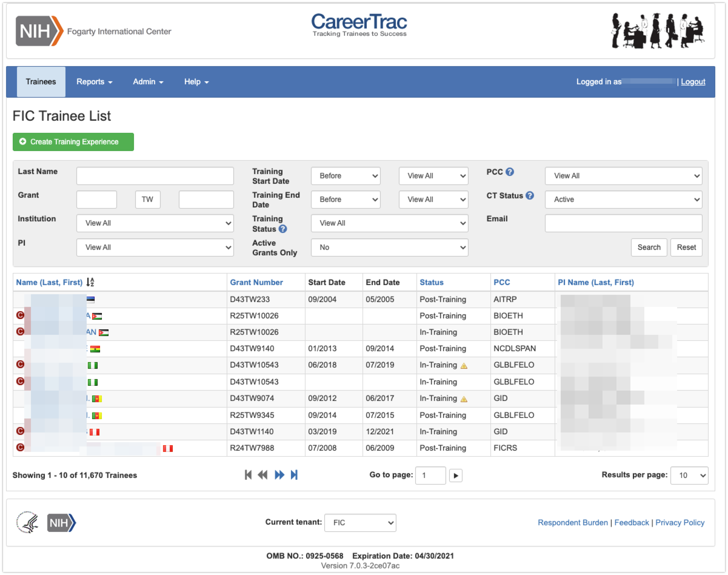Click warning icon in D43TW9074 row
728x575 pixels.
[x=464, y=399]
